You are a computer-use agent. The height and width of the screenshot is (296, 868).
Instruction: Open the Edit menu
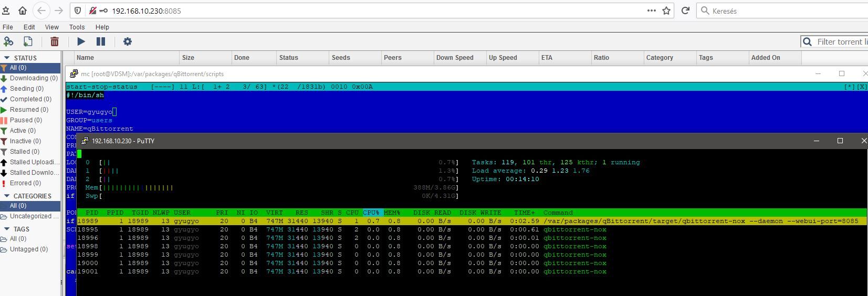pos(29,27)
